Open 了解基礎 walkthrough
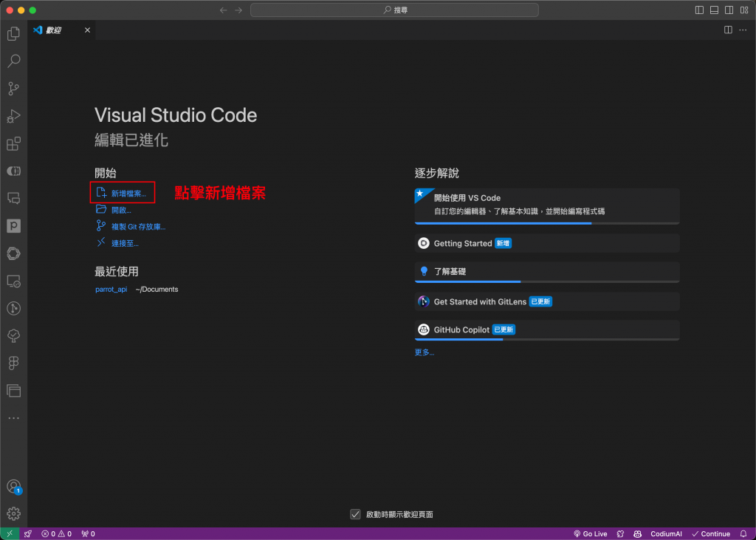The image size is (756, 540). click(547, 272)
